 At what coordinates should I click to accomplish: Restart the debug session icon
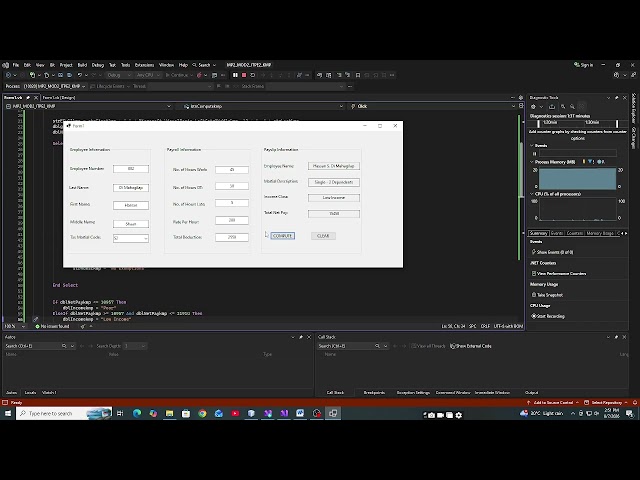click(253, 75)
